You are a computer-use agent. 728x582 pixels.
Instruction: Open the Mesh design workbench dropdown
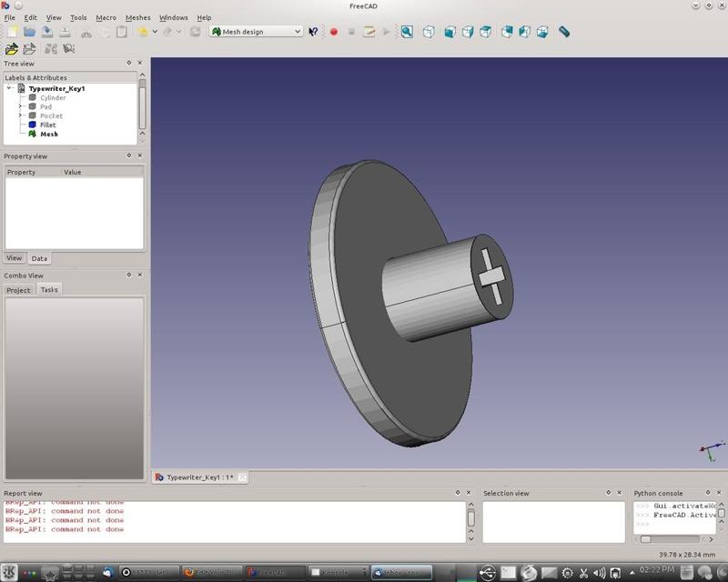[x=256, y=32]
